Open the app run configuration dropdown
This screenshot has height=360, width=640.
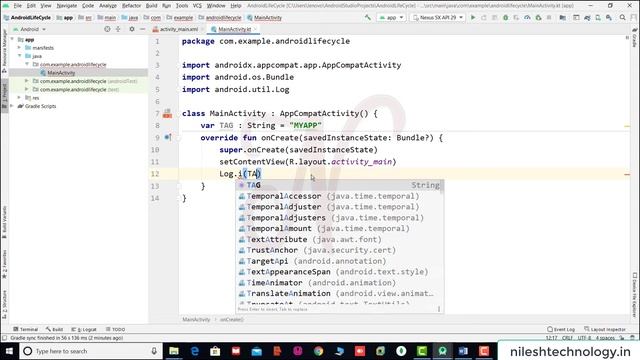tap(391, 18)
